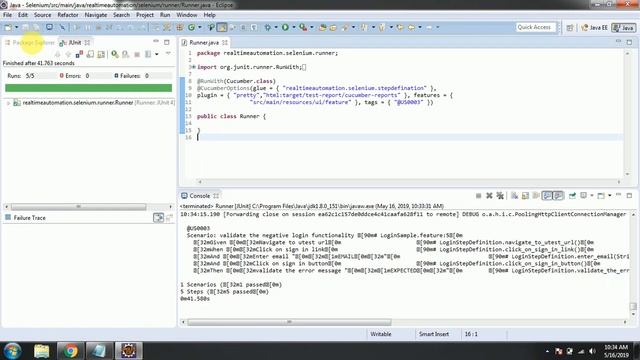The width and height of the screenshot is (640, 360).
Task: Open the Window menu
Action: pos(187,15)
